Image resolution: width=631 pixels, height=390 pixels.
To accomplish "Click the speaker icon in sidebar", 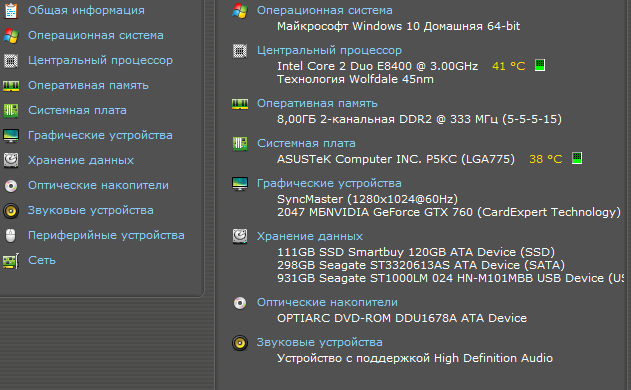I will pyautogui.click(x=11, y=210).
